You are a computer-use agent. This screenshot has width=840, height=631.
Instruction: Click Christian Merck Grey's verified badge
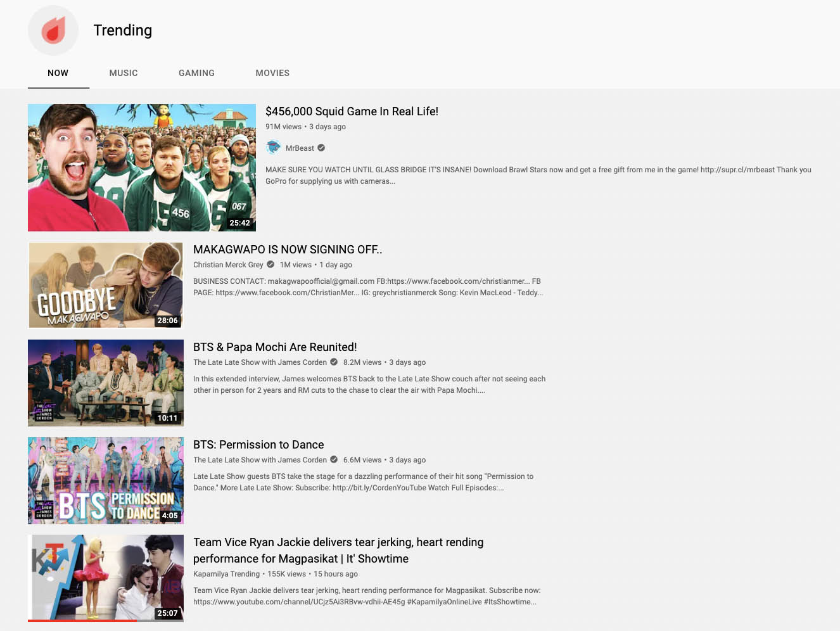click(x=270, y=264)
